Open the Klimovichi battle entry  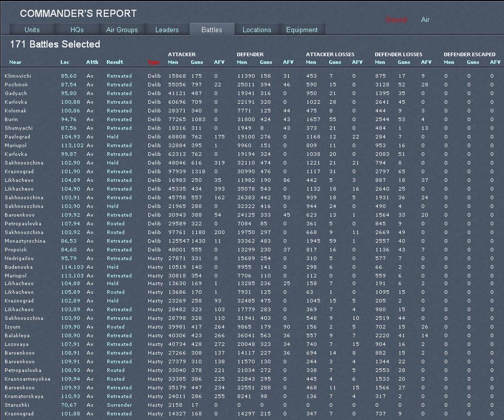[x=17, y=76]
